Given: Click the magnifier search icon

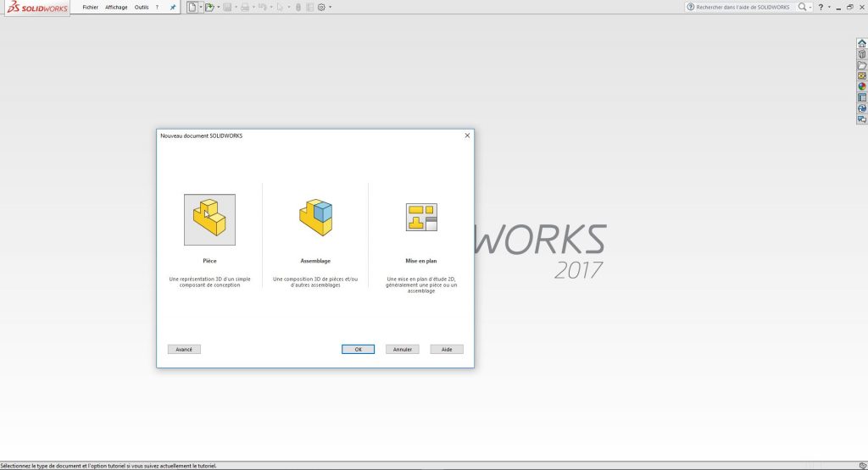Looking at the screenshot, I should click(x=802, y=7).
